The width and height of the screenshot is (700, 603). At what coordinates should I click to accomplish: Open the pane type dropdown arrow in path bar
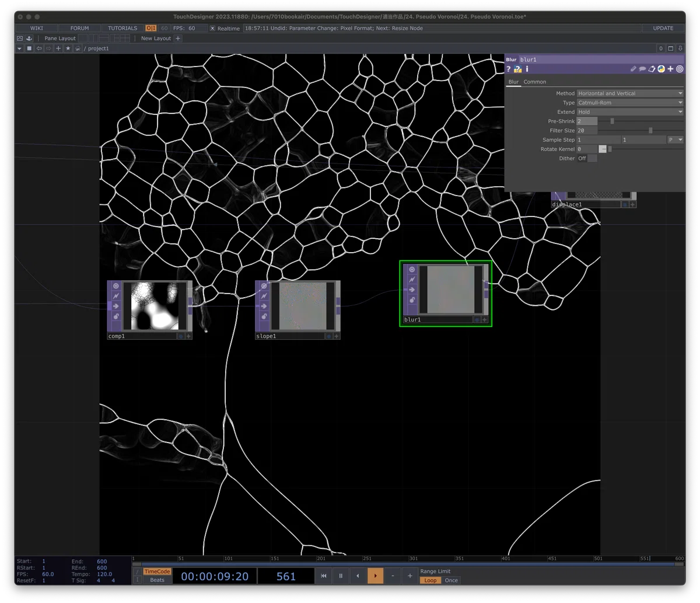(x=19, y=48)
